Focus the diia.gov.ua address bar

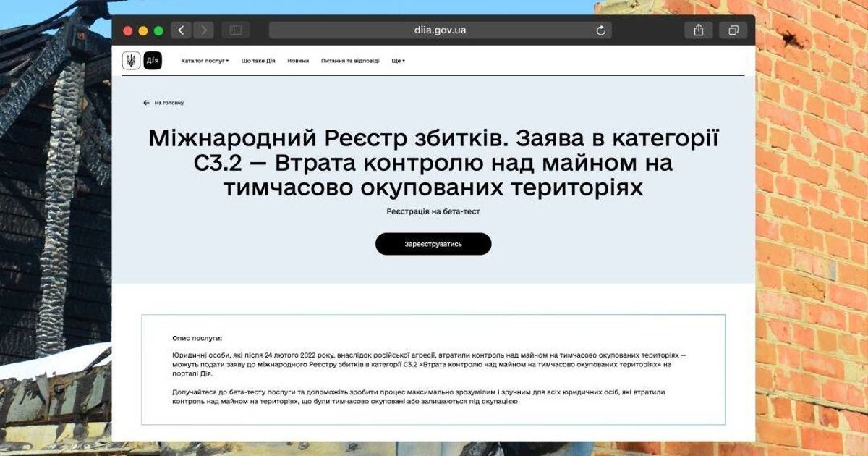(434, 30)
